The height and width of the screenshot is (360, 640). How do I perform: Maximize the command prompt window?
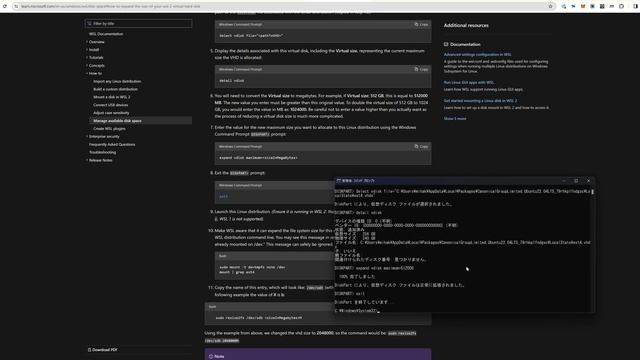tap(576, 180)
